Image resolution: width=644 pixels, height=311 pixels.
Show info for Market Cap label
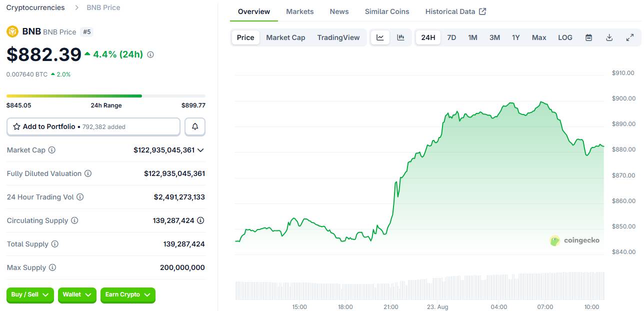pos(51,150)
